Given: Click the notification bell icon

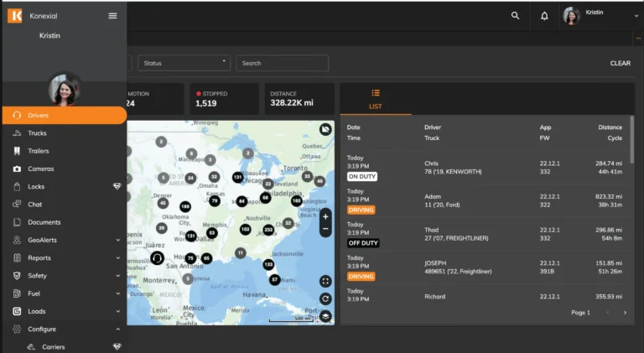Looking at the screenshot, I should point(544,15).
